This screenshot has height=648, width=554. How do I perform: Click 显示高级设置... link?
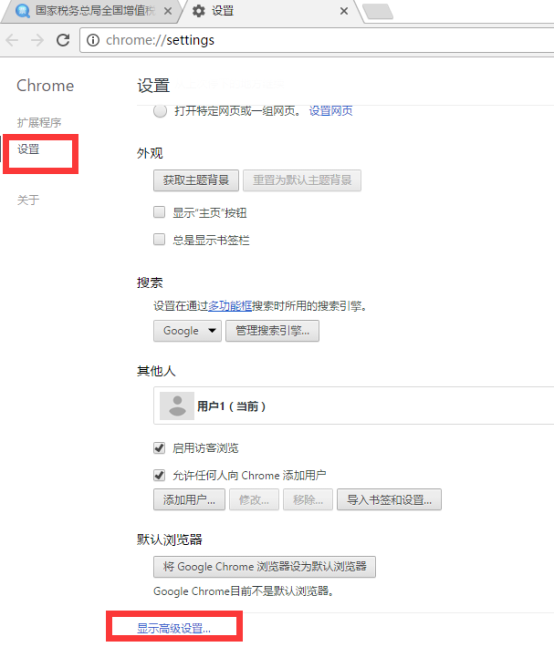[174, 628]
